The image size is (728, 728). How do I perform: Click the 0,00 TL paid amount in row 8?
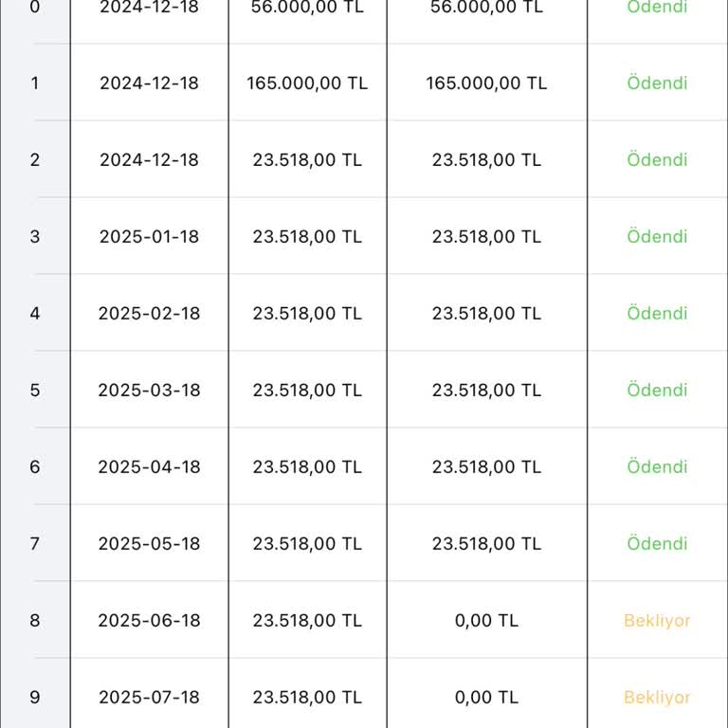pyautogui.click(x=486, y=621)
